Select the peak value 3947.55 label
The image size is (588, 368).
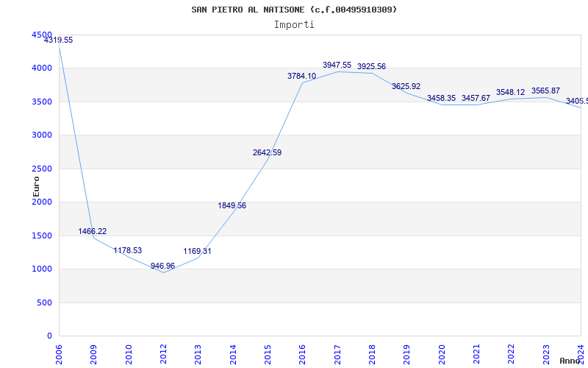coord(337,66)
